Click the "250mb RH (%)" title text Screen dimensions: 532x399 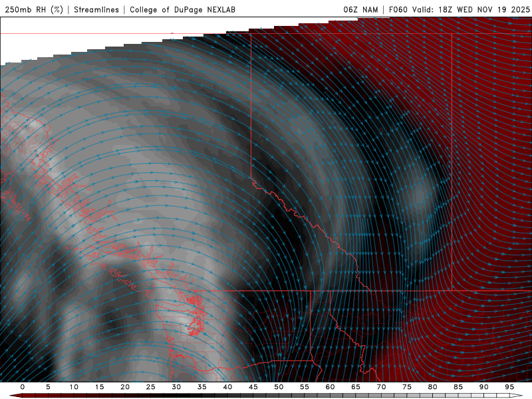click(34, 9)
